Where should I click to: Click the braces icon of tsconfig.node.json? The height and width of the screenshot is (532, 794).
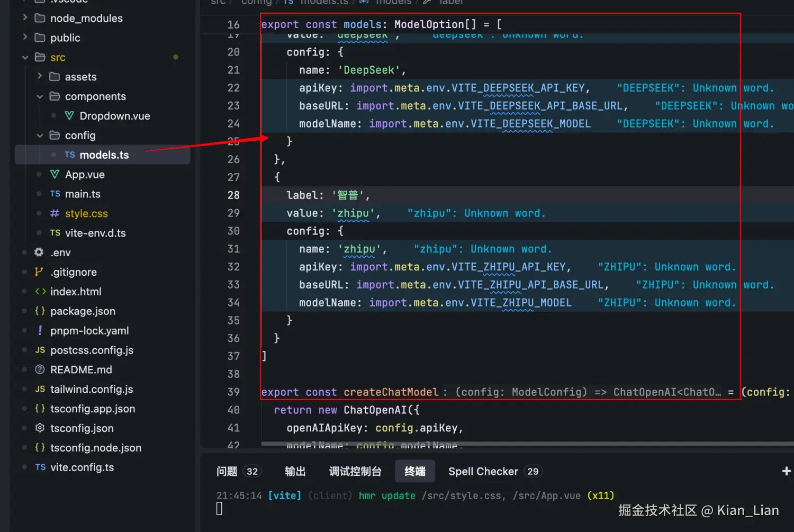point(40,448)
